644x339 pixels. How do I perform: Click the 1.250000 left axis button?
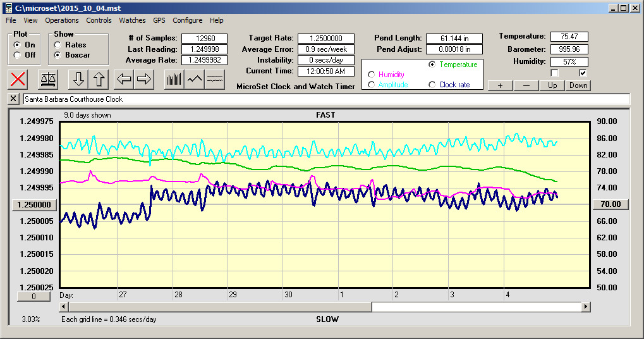[34, 205]
